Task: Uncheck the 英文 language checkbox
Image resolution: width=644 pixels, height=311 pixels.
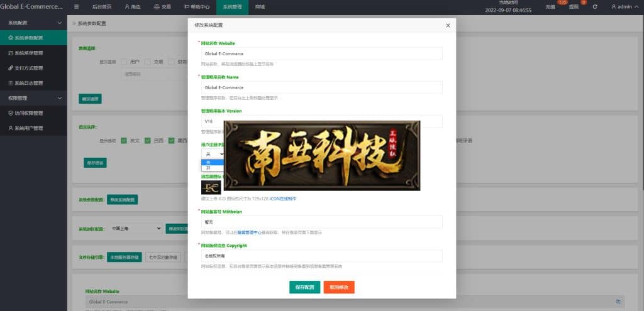Action: (124, 140)
